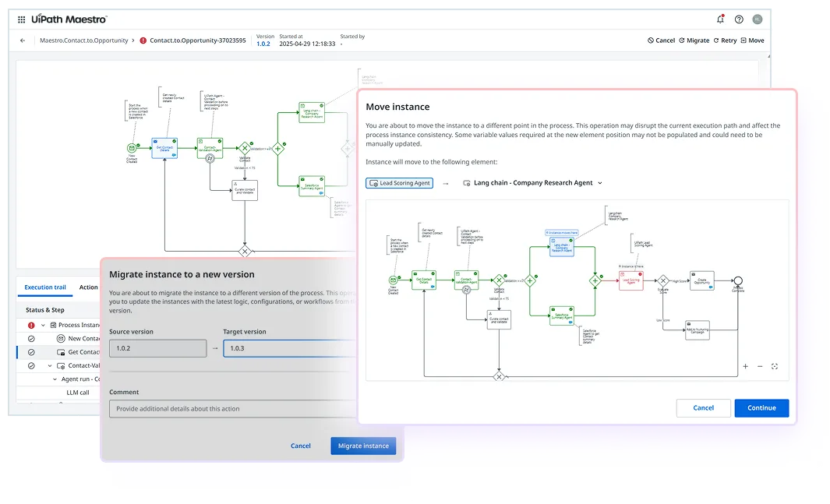Viewport: 830px width, 504px height.
Task: Collapse the Agent run row
Action: click(55, 379)
